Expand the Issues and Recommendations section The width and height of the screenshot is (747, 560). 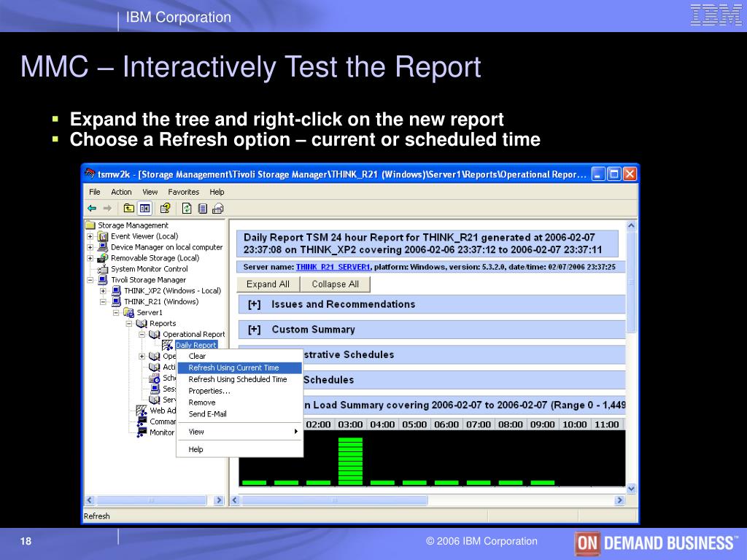255,304
